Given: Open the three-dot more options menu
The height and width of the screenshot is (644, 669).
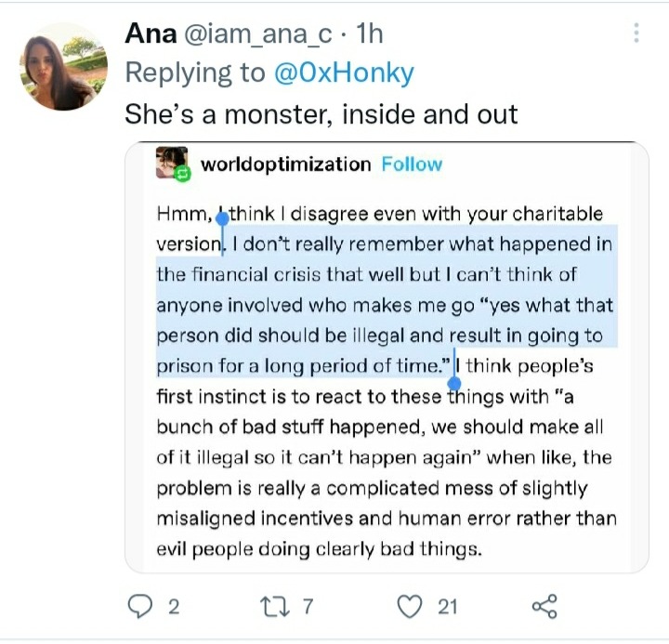Looking at the screenshot, I should pyautogui.click(x=636, y=33).
